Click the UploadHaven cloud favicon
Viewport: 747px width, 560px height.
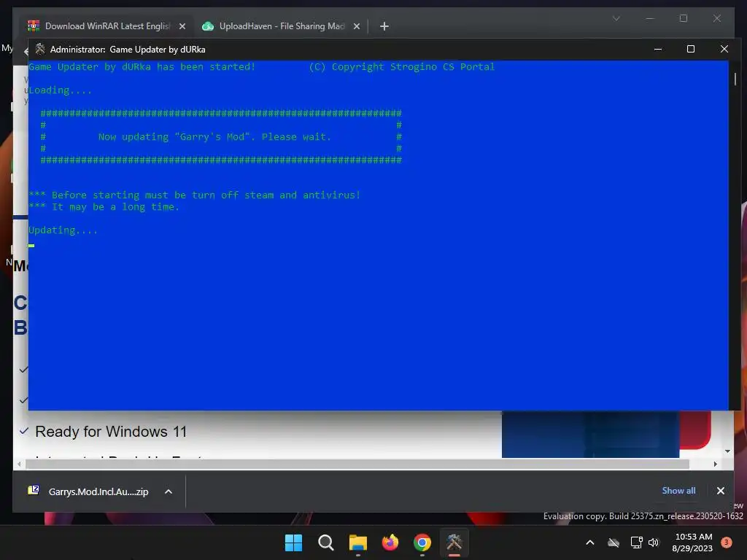click(208, 26)
